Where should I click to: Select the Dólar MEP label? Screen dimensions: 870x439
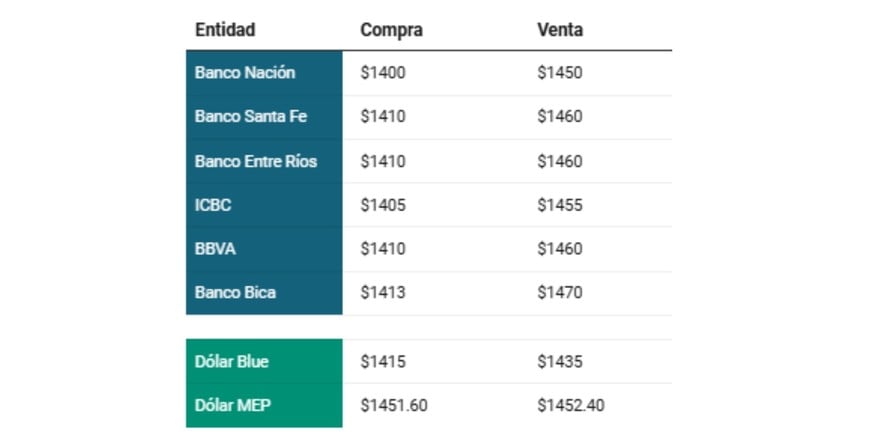coord(231,405)
